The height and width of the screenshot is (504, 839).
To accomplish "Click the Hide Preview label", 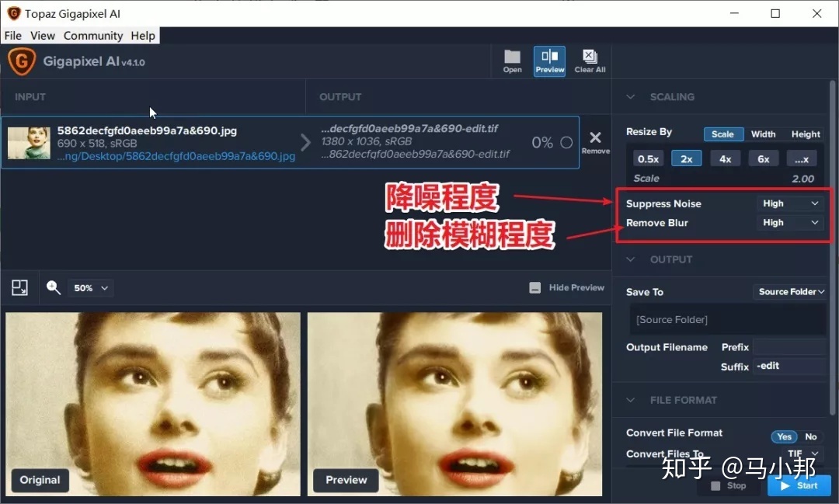I will 576,288.
